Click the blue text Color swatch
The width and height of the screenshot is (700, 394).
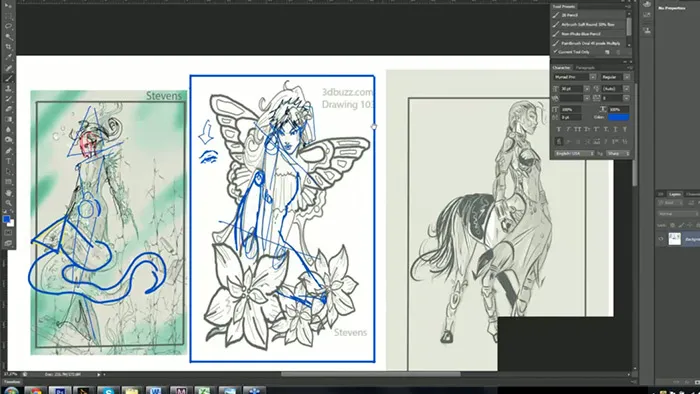click(618, 117)
